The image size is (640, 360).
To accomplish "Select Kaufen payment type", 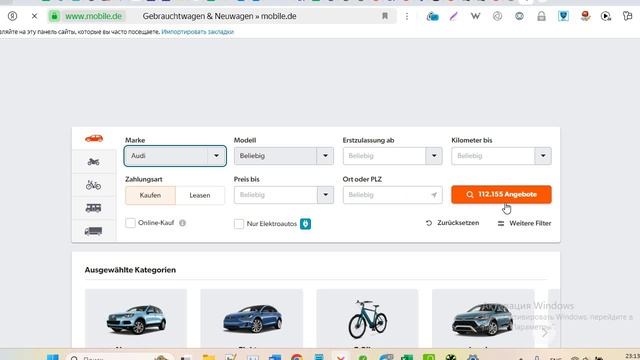I will pyautogui.click(x=150, y=196).
